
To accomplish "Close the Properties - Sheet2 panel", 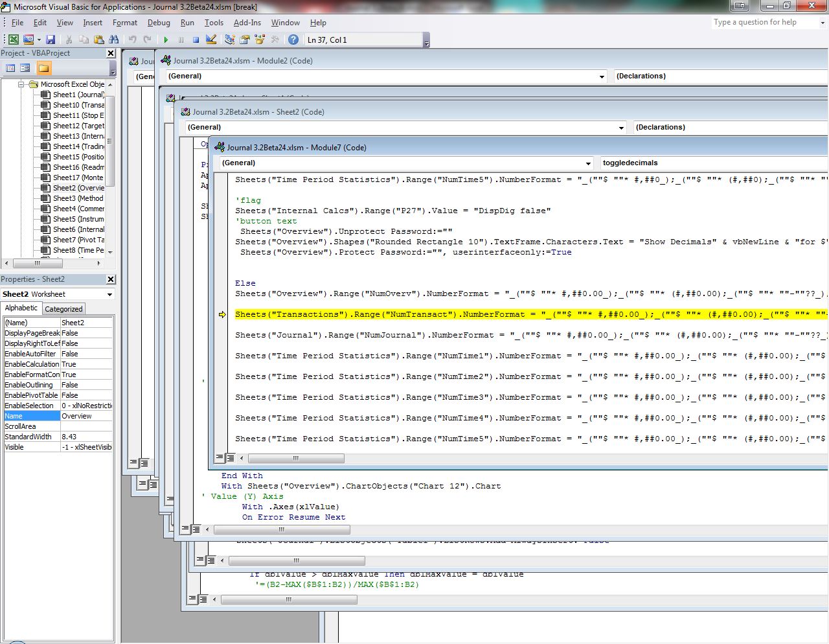I will click(111, 279).
